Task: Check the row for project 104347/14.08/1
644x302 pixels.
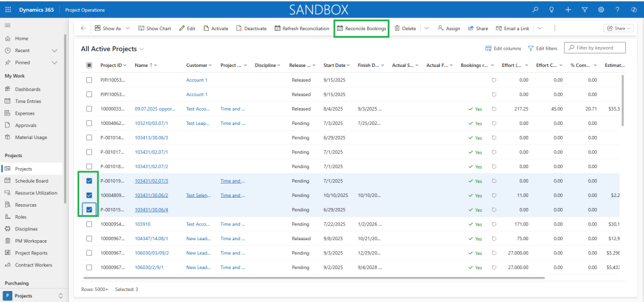Action: 89,239
